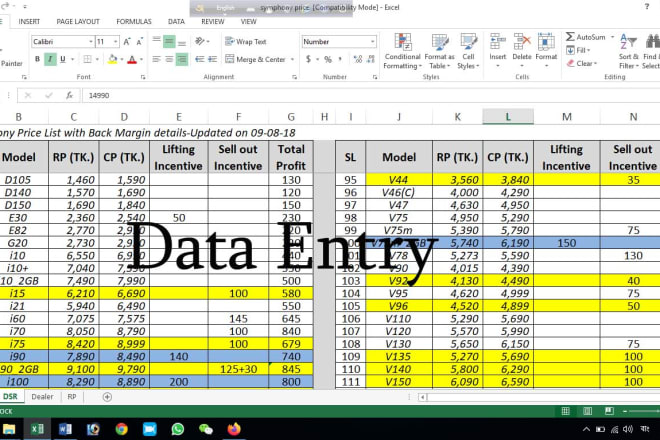Screen dimensions: 660x440
Task: Apply top vertical alignment
Action: [x=156, y=41]
